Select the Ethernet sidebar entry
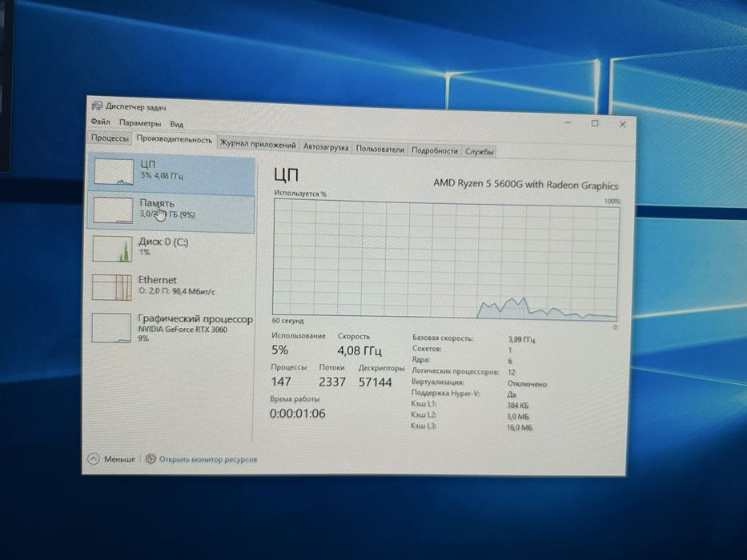Viewport: 747px width, 560px height. click(171, 287)
